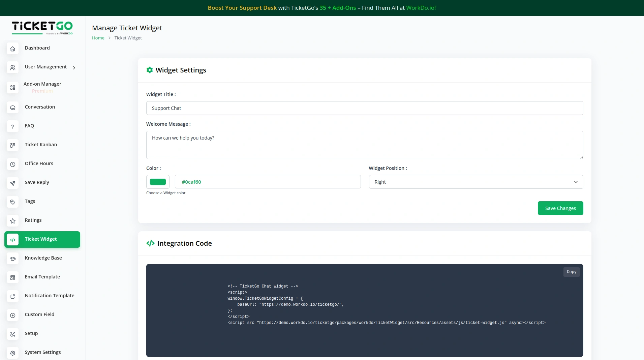Open the Knowledge Base graduation cap icon
The height and width of the screenshot is (360, 644).
(12, 259)
